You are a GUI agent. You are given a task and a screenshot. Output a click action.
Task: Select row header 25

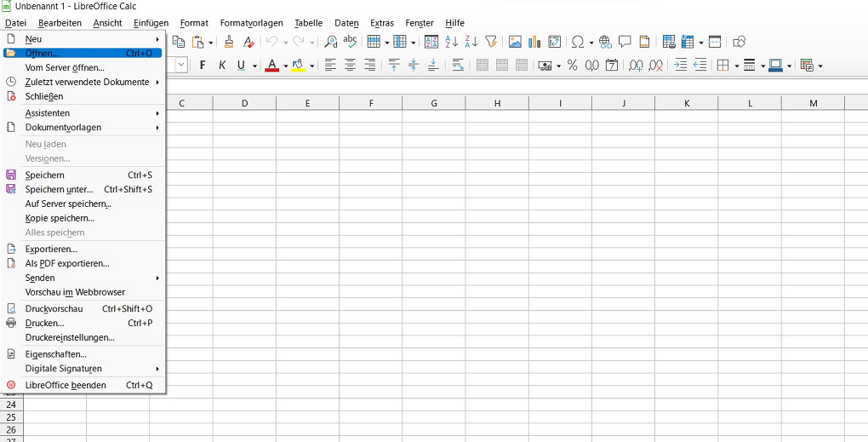click(11, 417)
